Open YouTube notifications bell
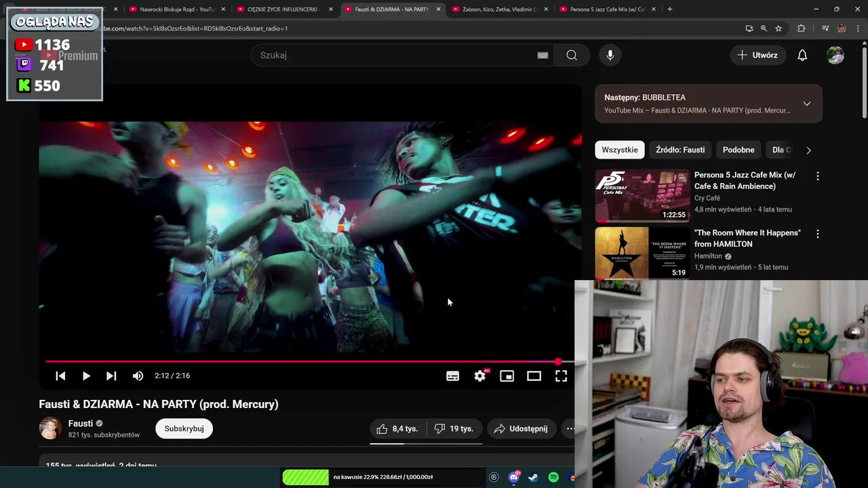The height and width of the screenshot is (488, 868). pyautogui.click(x=802, y=55)
